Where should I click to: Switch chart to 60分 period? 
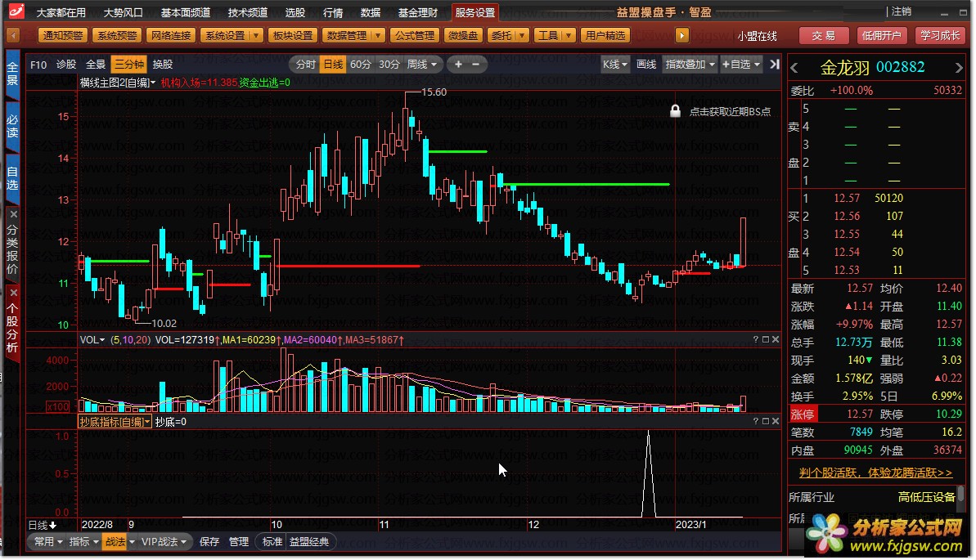tap(361, 64)
